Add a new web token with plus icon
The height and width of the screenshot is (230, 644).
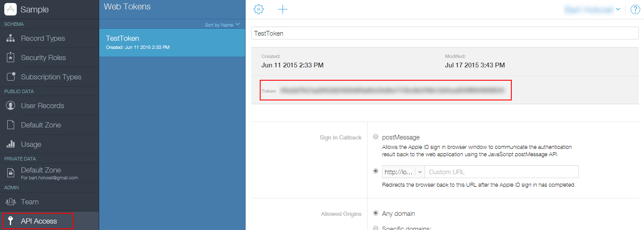283,9
